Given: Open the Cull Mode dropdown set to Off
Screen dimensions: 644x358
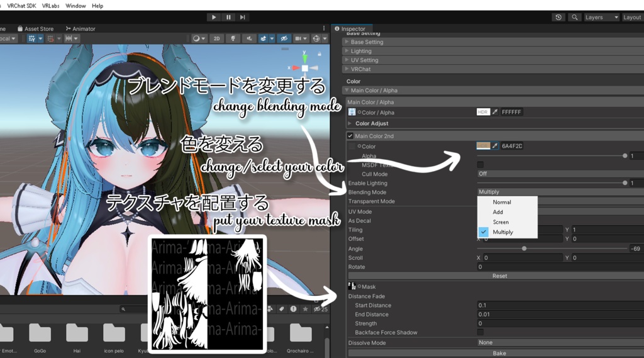Looking at the screenshot, I should (x=560, y=174).
